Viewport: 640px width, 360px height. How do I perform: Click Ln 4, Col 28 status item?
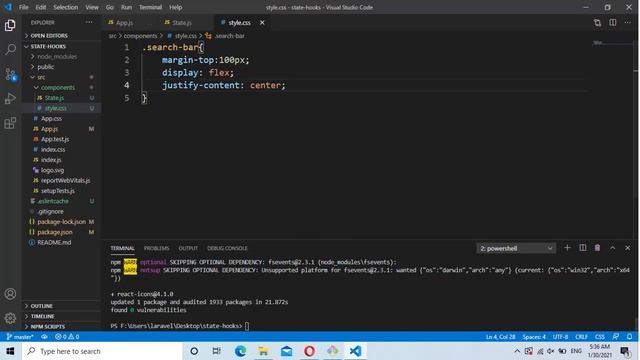(x=500, y=337)
